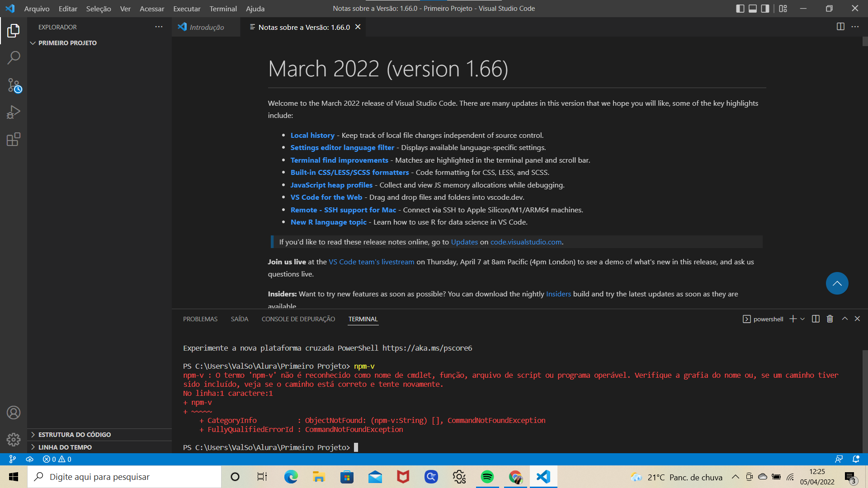868x488 pixels.
Task: Open the Run and Debug view
Action: tap(14, 112)
